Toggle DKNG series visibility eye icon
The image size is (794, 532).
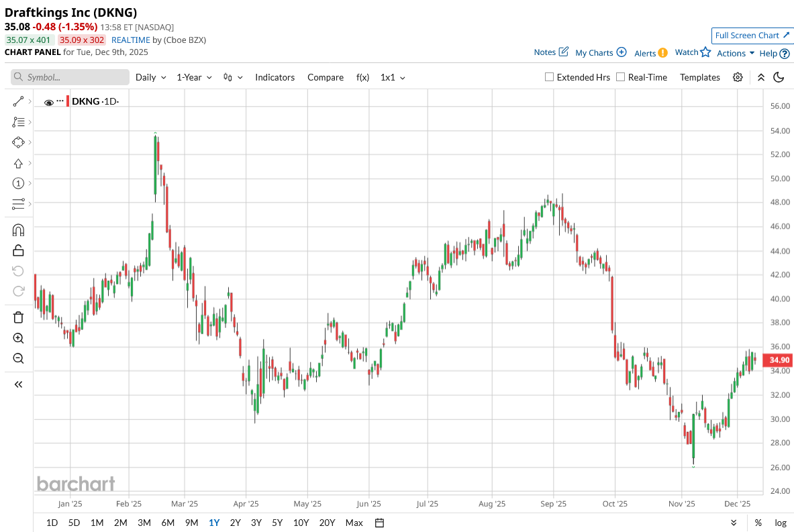[x=48, y=102]
